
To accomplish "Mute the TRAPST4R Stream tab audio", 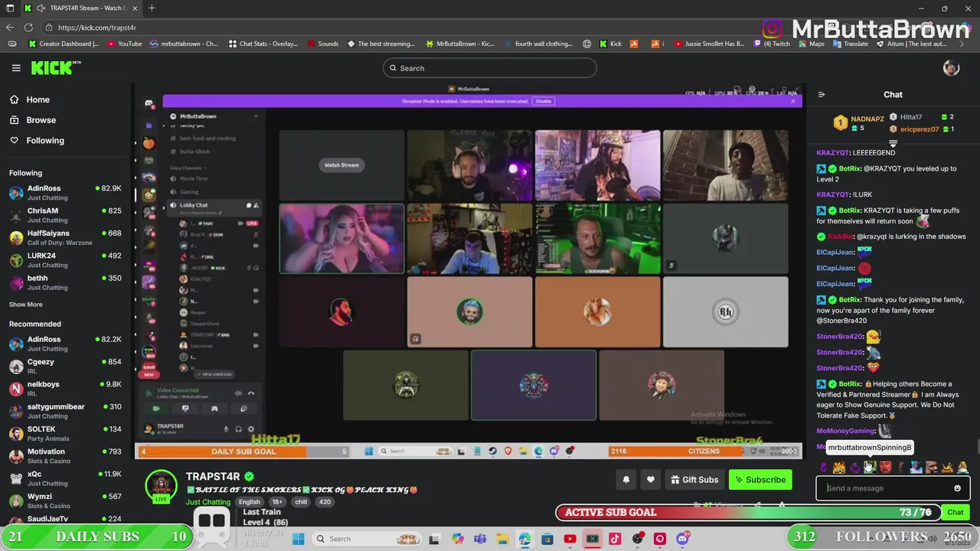I will pos(40,8).
